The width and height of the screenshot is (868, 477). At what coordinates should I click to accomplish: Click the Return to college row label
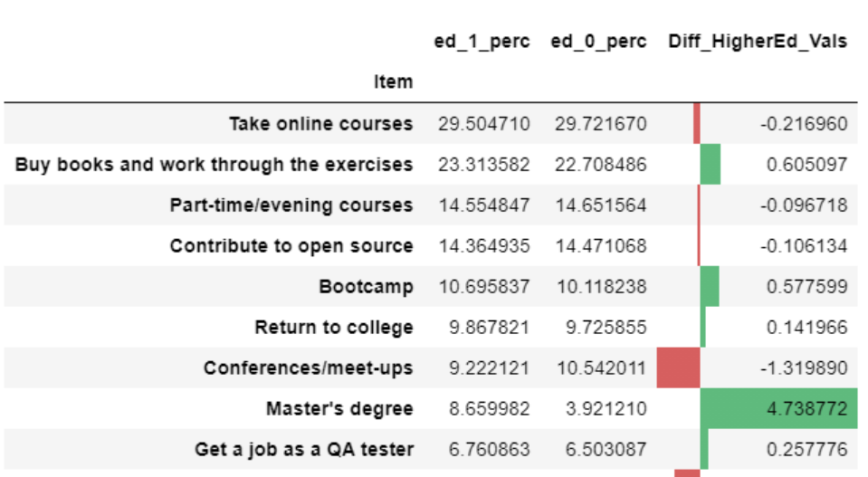tap(333, 327)
